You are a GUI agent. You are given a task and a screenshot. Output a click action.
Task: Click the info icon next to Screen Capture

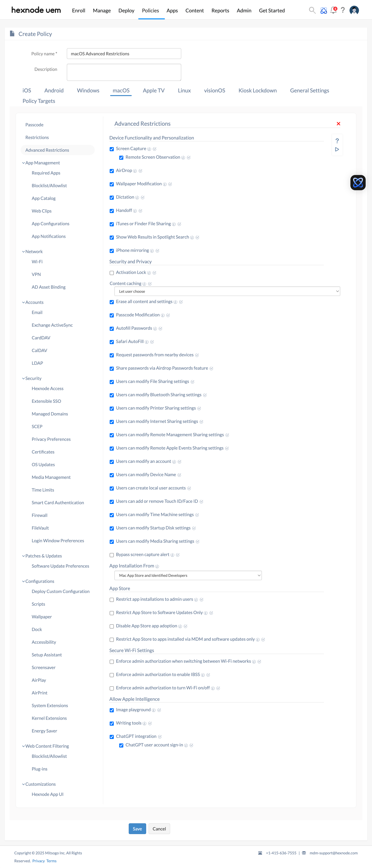(x=149, y=149)
